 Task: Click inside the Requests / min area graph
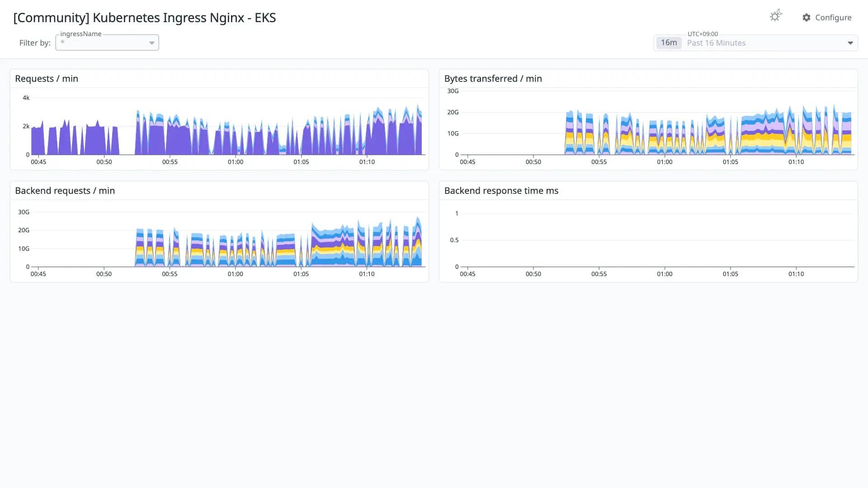click(228, 127)
